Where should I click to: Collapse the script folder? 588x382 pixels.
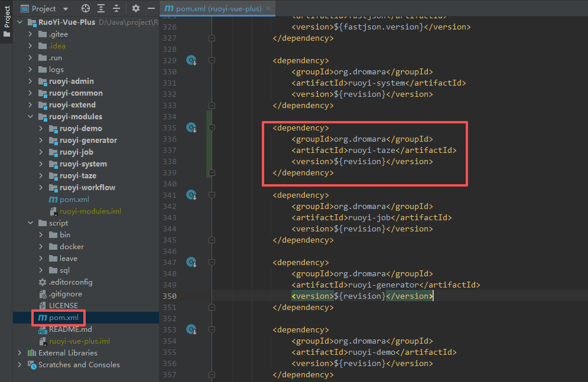pos(30,223)
